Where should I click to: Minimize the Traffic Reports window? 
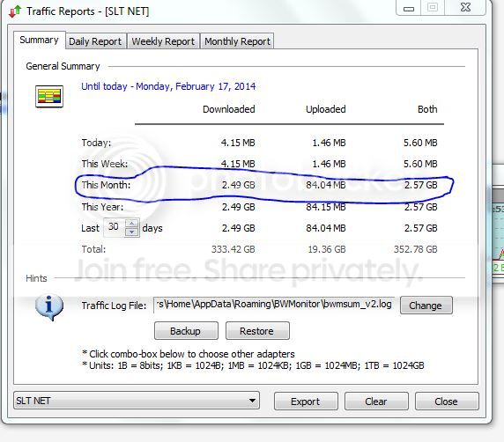point(409,8)
